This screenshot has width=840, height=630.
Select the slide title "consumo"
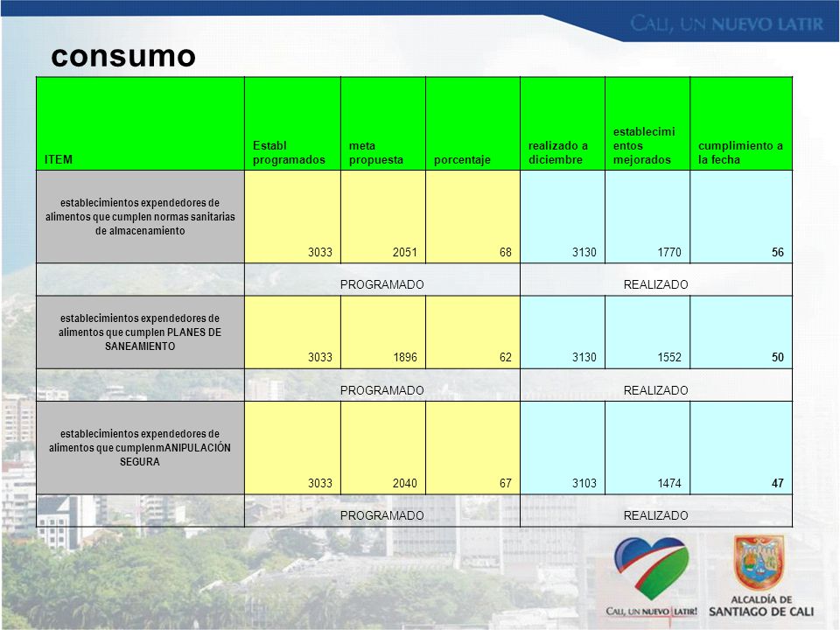(123, 56)
